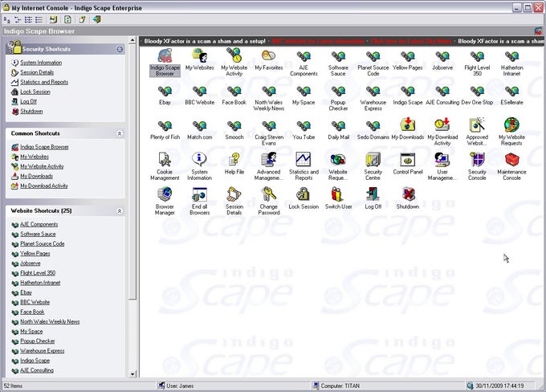The height and width of the screenshot is (392, 546).
Task: Open the Flight Level 350 sidebar link
Action: 38,273
